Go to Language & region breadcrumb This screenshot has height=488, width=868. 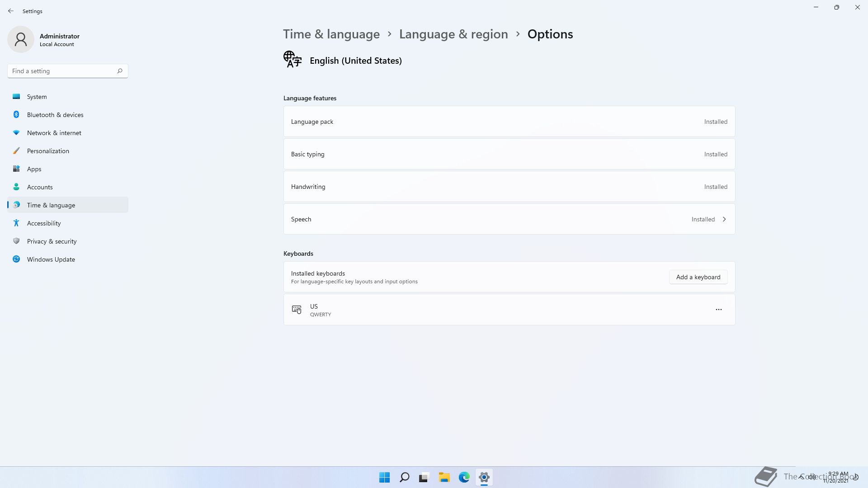click(x=453, y=34)
